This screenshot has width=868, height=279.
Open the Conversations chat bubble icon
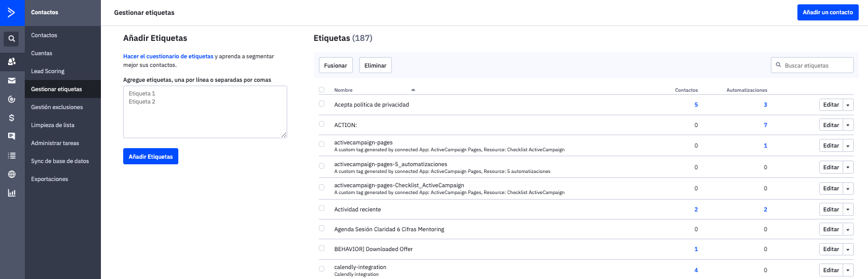point(12,136)
